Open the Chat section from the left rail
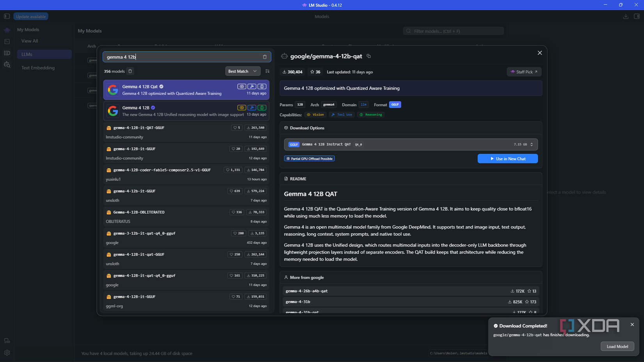Viewport: 644px width, 362px height. point(7,30)
